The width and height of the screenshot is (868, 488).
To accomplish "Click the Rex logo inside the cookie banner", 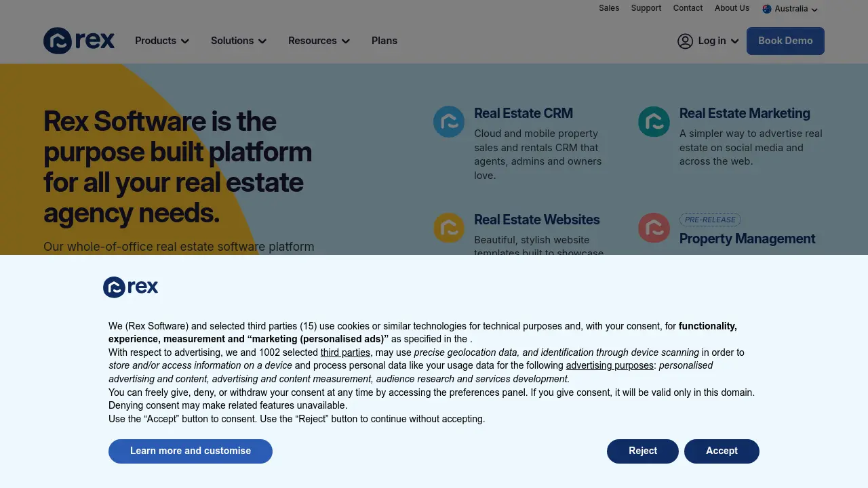I will tap(130, 287).
